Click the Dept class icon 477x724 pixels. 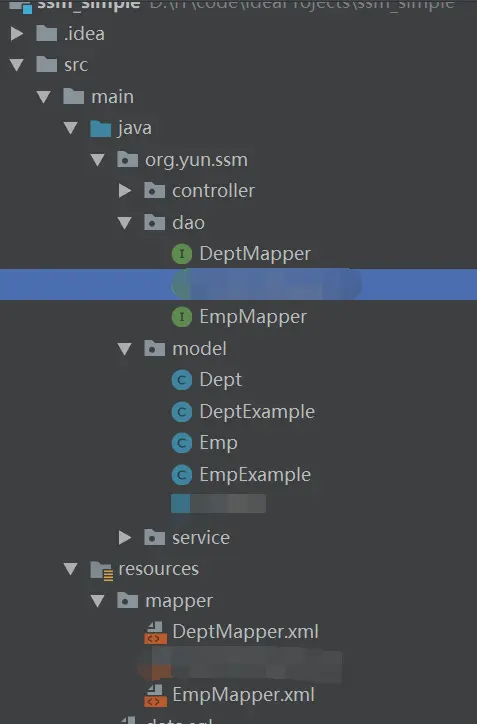(x=182, y=380)
